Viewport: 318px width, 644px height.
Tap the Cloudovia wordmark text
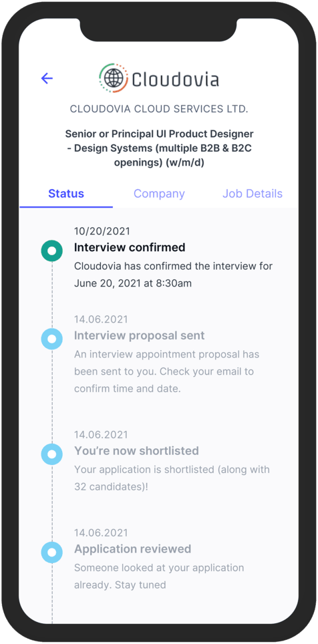click(x=176, y=79)
